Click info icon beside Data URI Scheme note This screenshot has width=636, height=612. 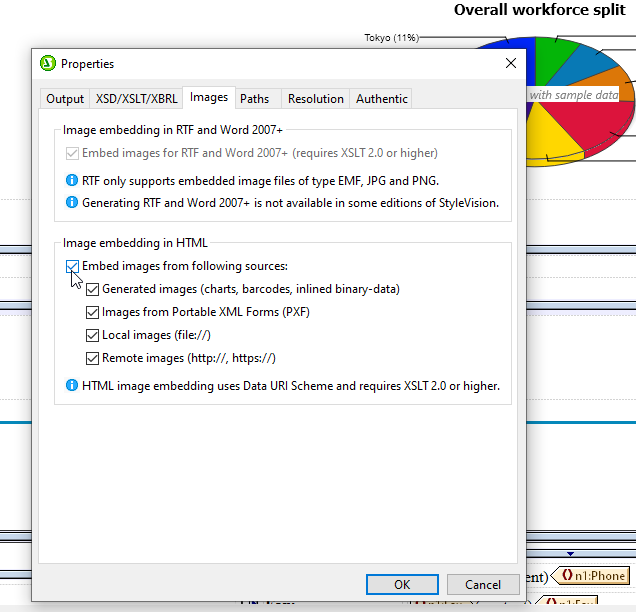(71, 385)
